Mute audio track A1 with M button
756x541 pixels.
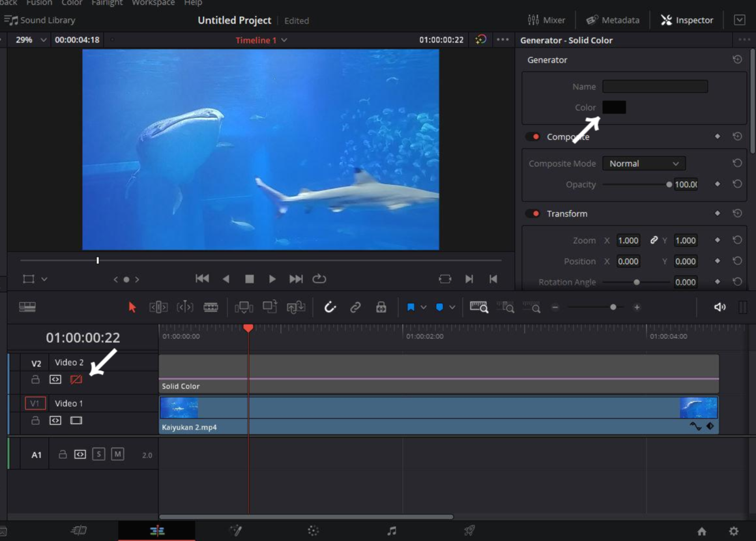coord(118,454)
